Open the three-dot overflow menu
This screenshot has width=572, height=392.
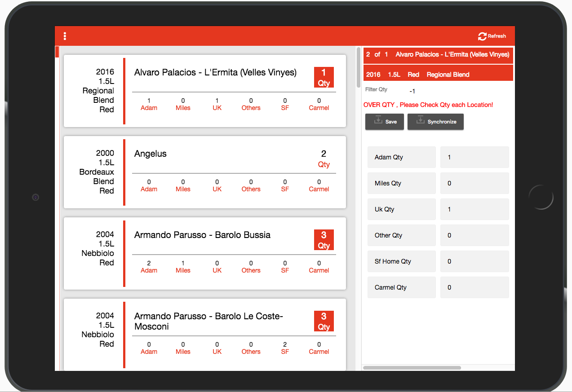coord(65,36)
